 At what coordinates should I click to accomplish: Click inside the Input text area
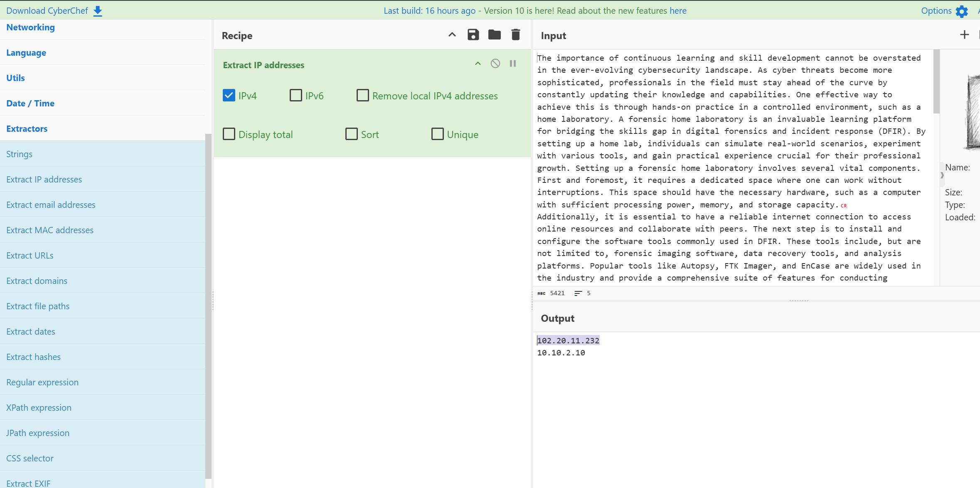733,168
